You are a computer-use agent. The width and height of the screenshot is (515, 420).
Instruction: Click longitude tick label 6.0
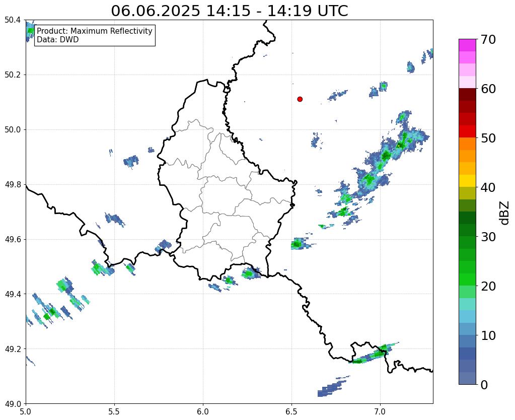[203, 411]
